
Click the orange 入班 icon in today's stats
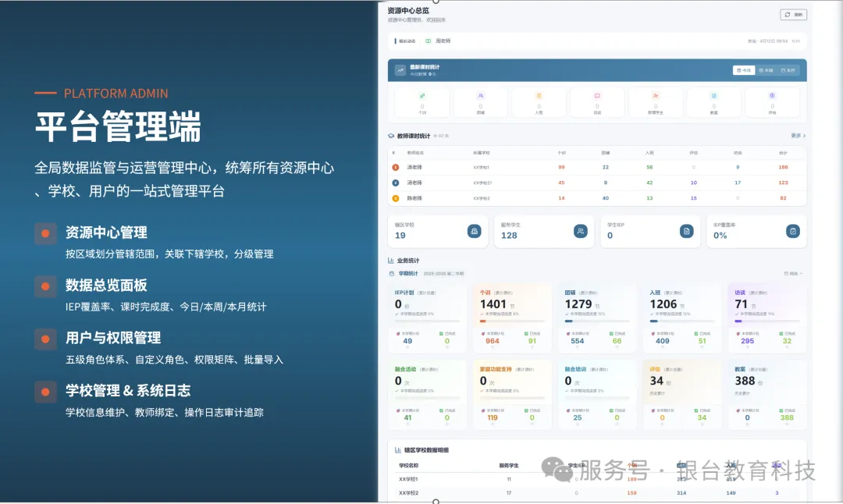pyautogui.click(x=539, y=96)
